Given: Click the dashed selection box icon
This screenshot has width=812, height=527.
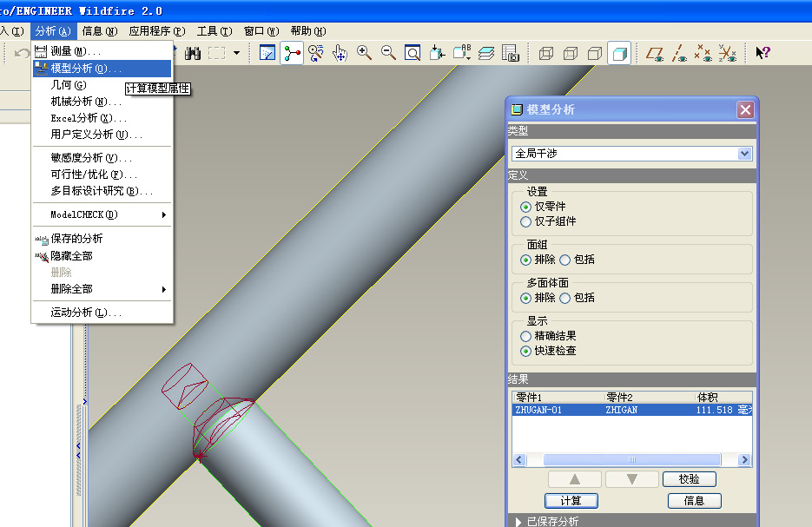Looking at the screenshot, I should (216, 53).
